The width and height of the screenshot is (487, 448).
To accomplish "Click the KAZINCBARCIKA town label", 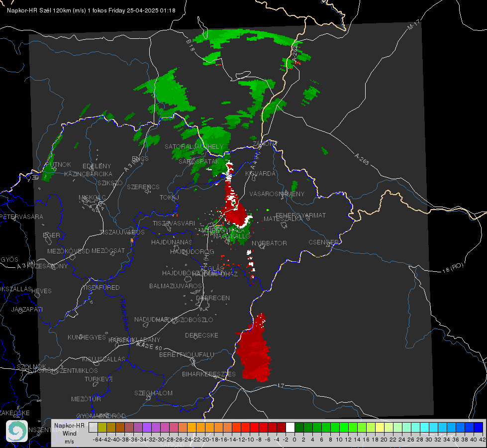I will tap(88, 174).
